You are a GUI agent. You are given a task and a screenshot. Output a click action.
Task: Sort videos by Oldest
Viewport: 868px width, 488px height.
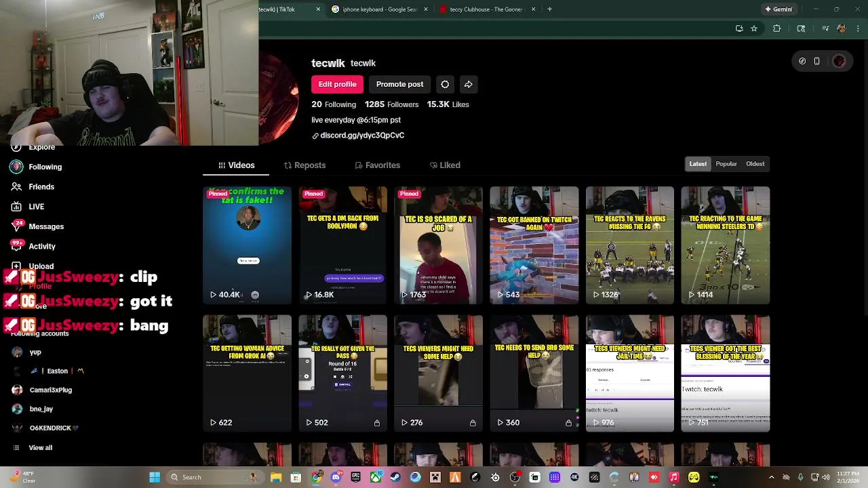(755, 164)
